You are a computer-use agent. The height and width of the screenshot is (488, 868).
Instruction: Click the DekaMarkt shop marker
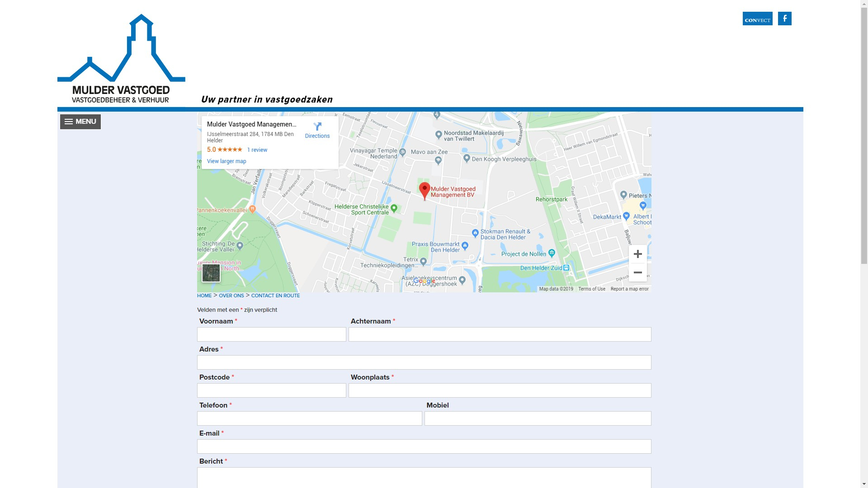[626, 216]
